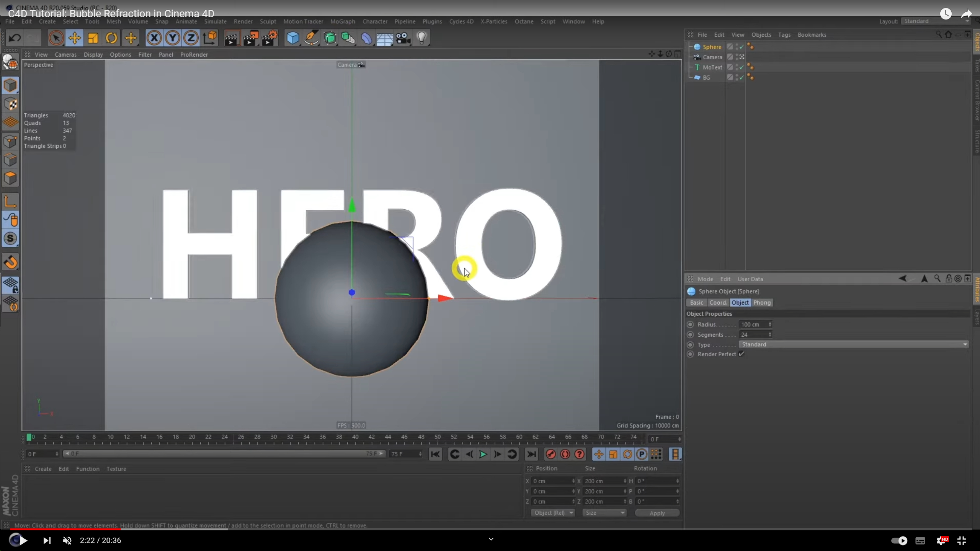Open the Layout Standard dropdown
Image resolution: width=980 pixels, height=551 pixels.
[936, 21]
